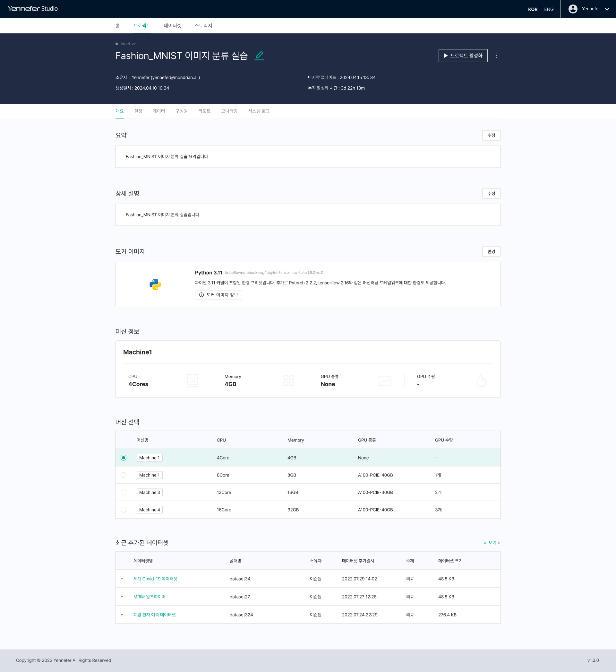Expand the MRI와 알츠하이머 dataset row
The image size is (616, 672).
[122, 597]
